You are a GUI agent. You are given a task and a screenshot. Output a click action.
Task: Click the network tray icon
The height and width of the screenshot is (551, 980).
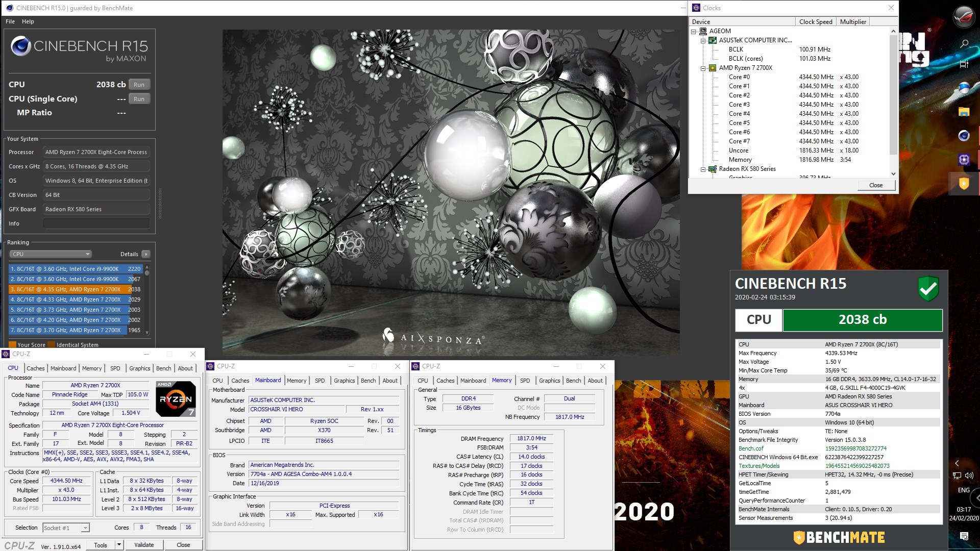click(957, 475)
